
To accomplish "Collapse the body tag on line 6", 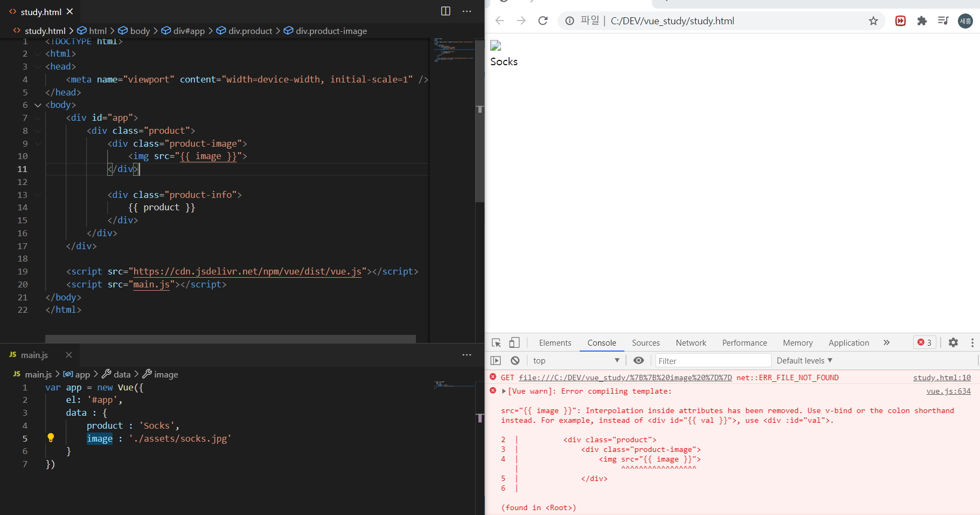I will [38, 105].
